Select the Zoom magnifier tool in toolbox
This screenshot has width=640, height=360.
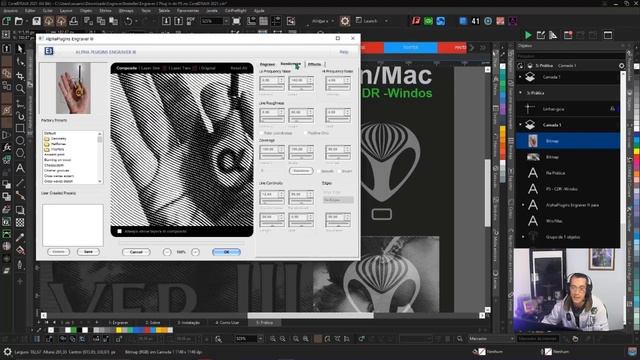20,88
